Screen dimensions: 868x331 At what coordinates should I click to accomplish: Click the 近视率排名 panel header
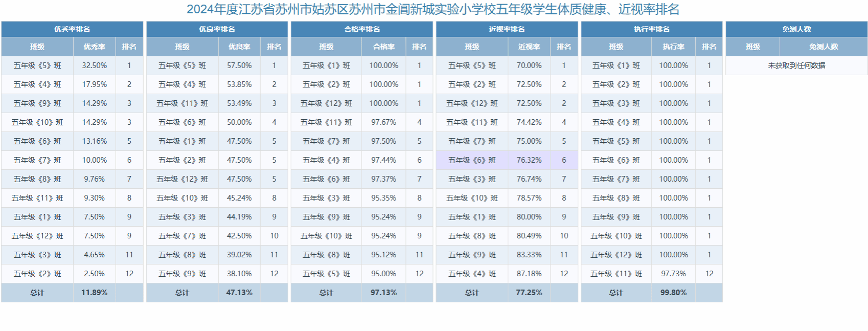[507, 29]
